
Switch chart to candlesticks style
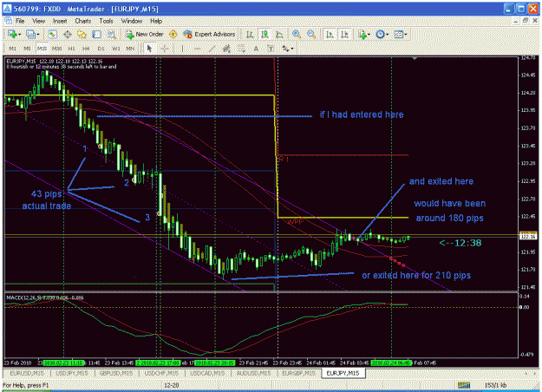pos(264,34)
